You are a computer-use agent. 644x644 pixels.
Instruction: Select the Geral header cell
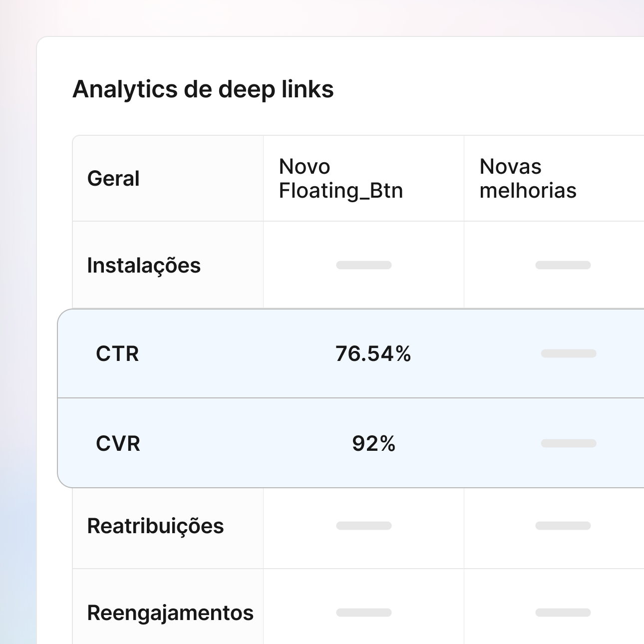click(113, 179)
